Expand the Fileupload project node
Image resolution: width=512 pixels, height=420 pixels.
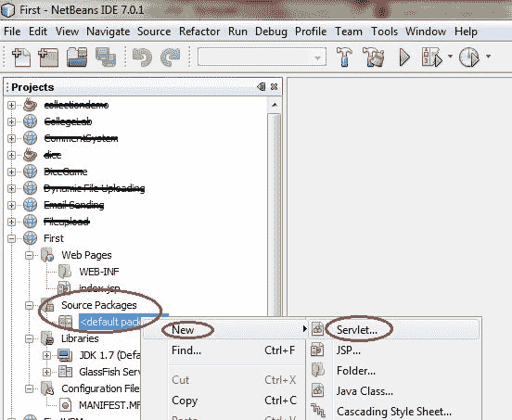pyautogui.click(x=11, y=222)
